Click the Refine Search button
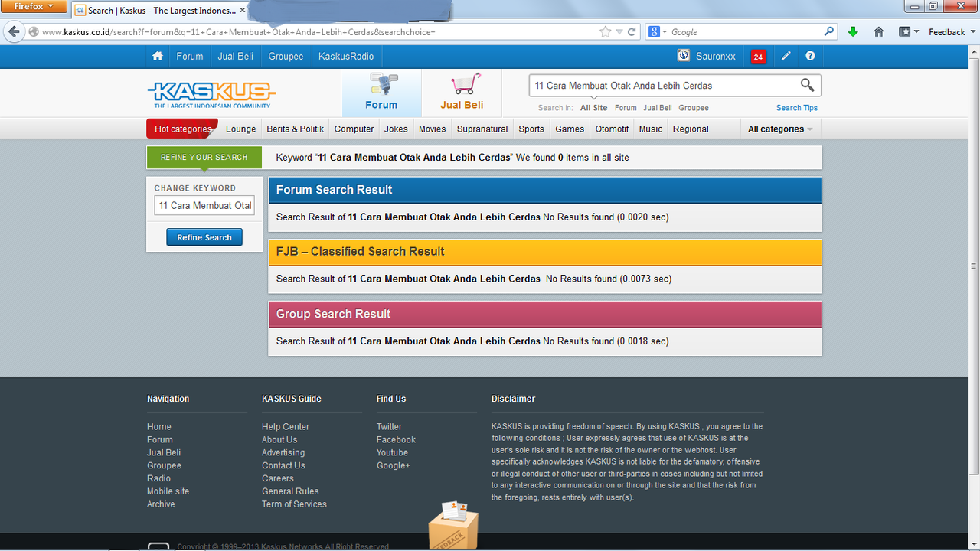 coord(204,237)
